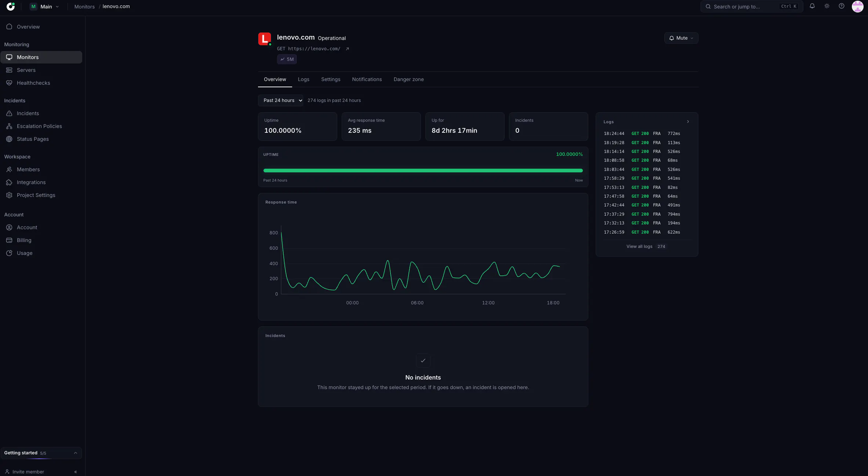Click the app logo in top-left corner
Screen dimensions: 868x476
[x=11, y=6]
